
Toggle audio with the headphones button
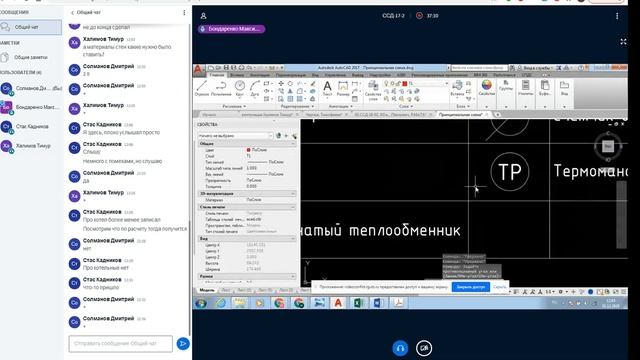(x=400, y=348)
